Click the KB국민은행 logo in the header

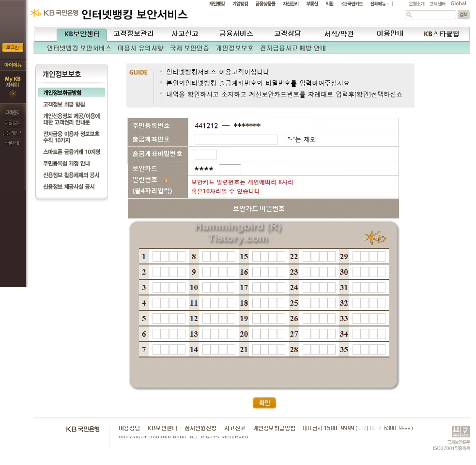click(x=54, y=13)
